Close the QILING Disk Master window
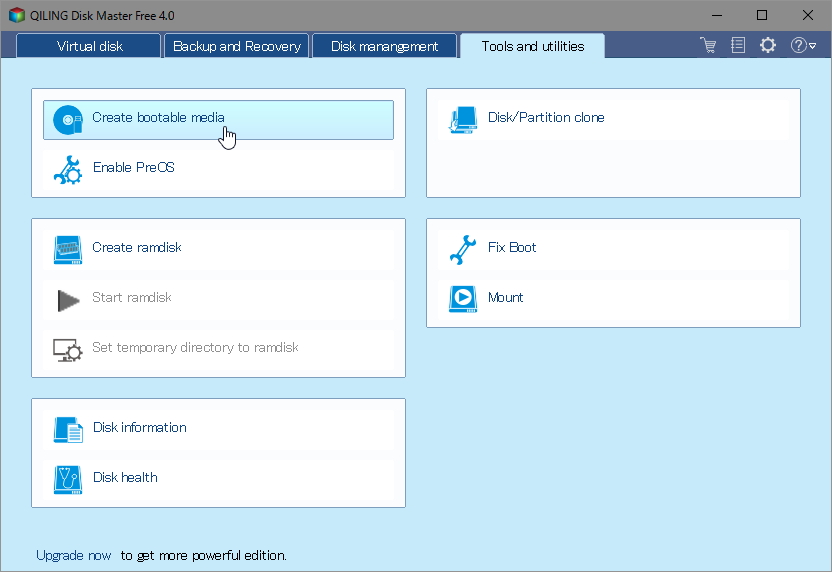832x572 pixels. pos(808,15)
